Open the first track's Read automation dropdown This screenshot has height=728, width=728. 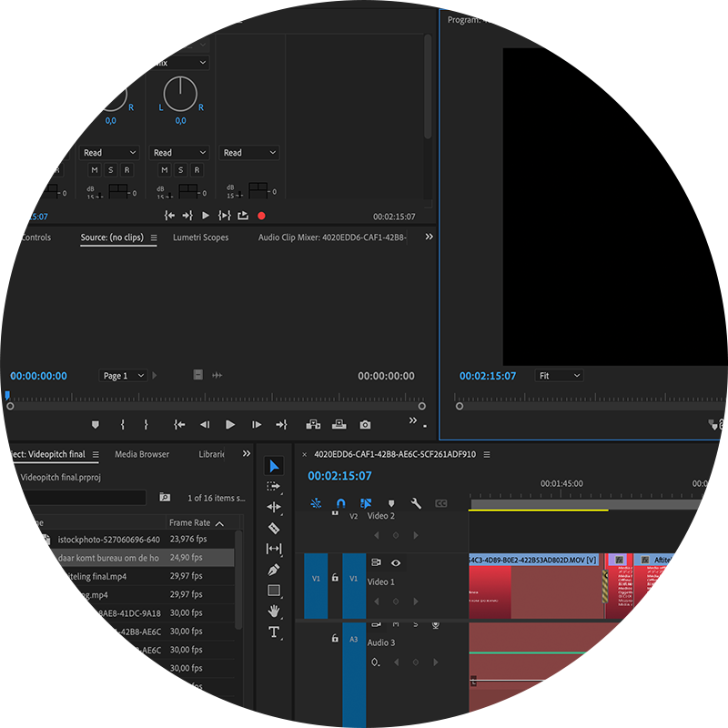click(40, 153)
